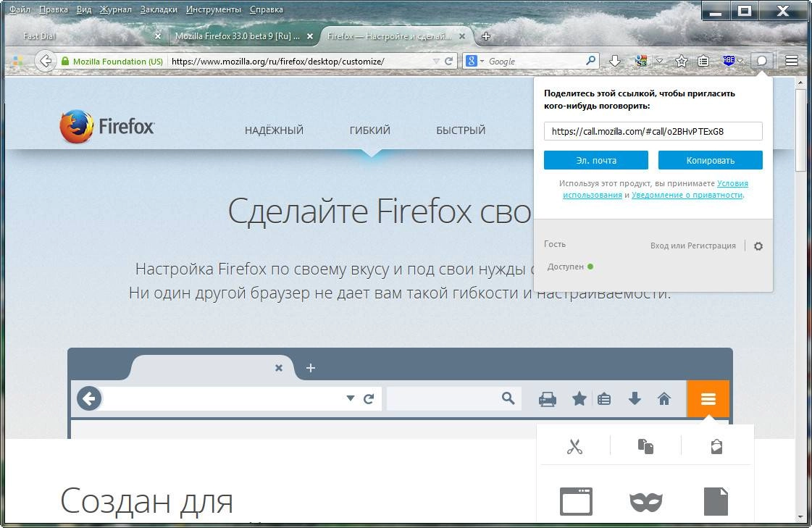The width and height of the screenshot is (812, 528).
Task: Click the ABC spell-check extension icon
Action: coord(729,61)
